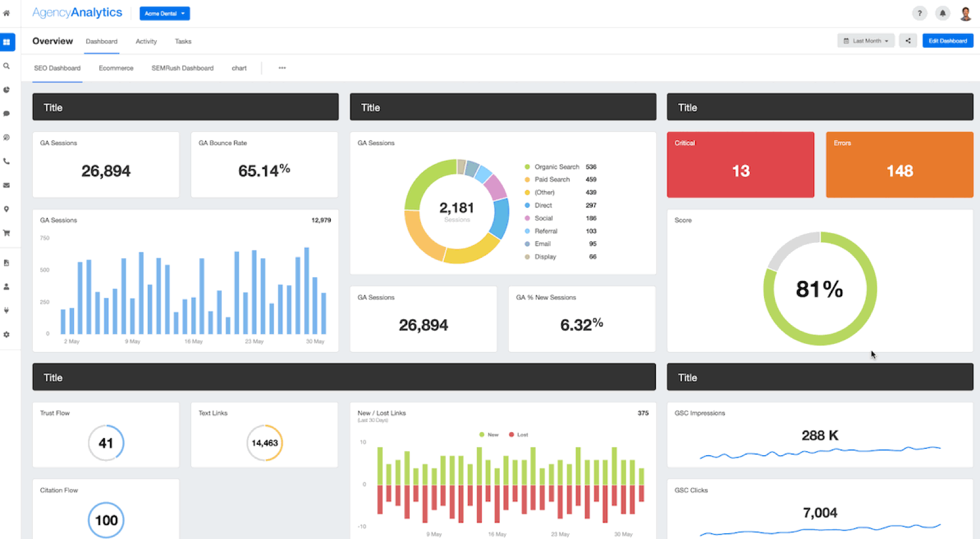Click the 81% Score gauge ring
980x539 pixels.
(820, 289)
